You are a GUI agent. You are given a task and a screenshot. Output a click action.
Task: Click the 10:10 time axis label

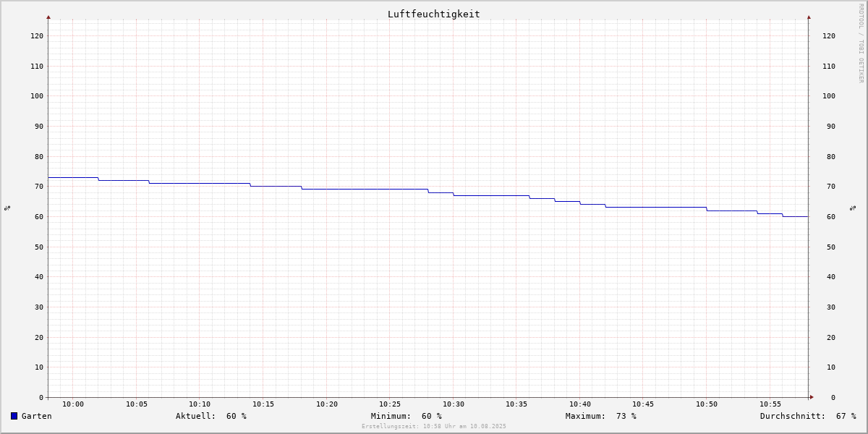coord(200,404)
